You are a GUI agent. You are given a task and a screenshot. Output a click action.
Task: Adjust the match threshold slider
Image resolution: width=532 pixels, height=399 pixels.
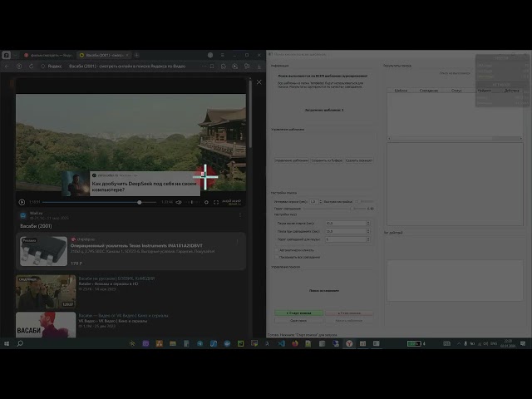(x=334, y=209)
